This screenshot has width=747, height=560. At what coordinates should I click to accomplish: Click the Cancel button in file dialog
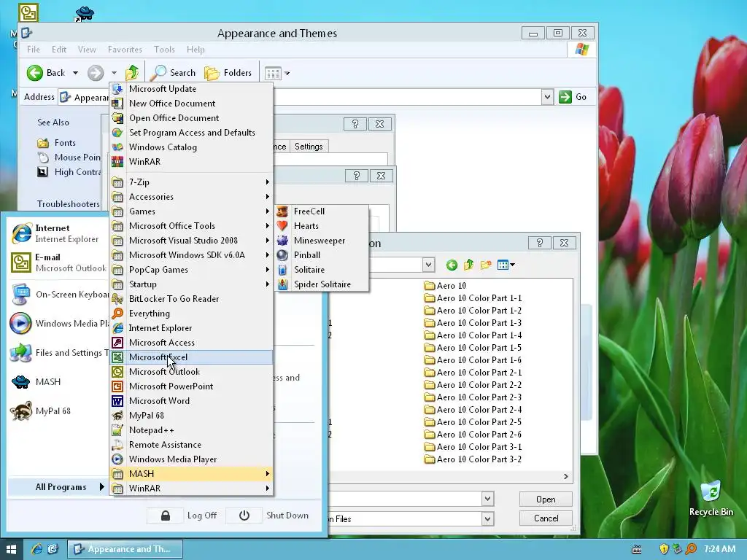(546, 518)
